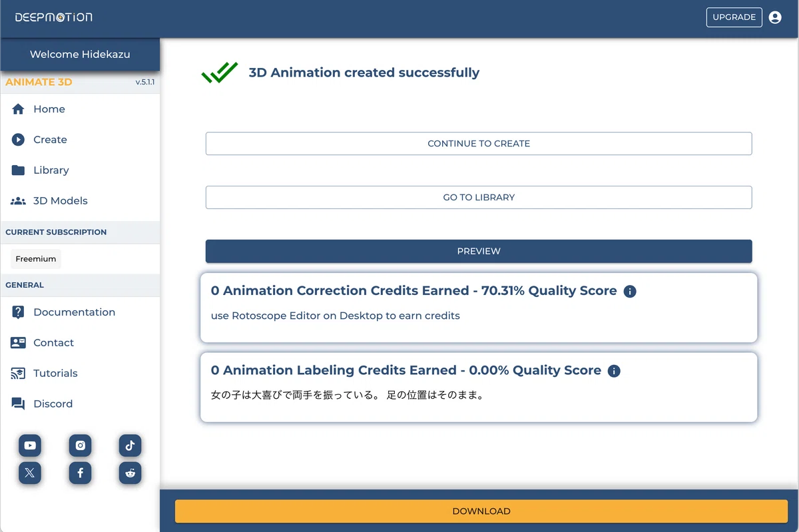799x532 pixels.
Task: Click CONTINUE TO CREATE button
Action: coord(479,144)
